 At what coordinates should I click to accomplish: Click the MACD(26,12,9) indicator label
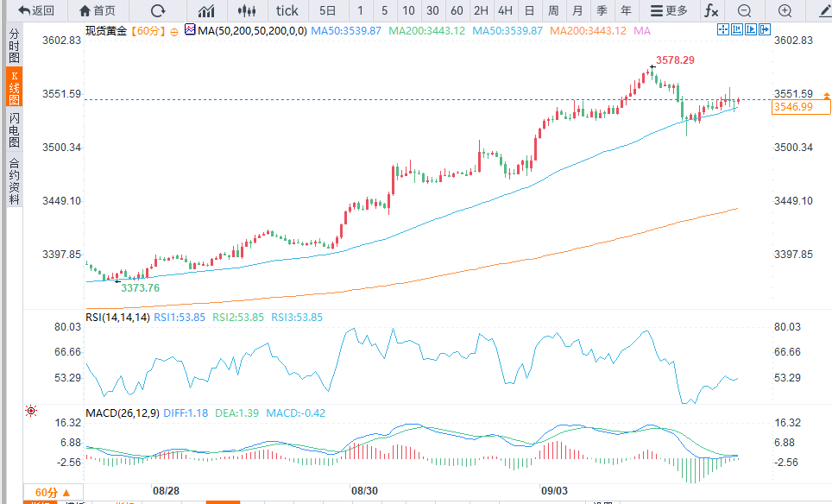(123, 413)
